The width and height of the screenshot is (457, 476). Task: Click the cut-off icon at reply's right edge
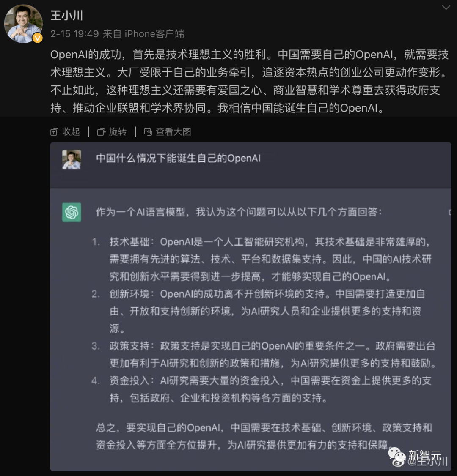(x=450, y=212)
